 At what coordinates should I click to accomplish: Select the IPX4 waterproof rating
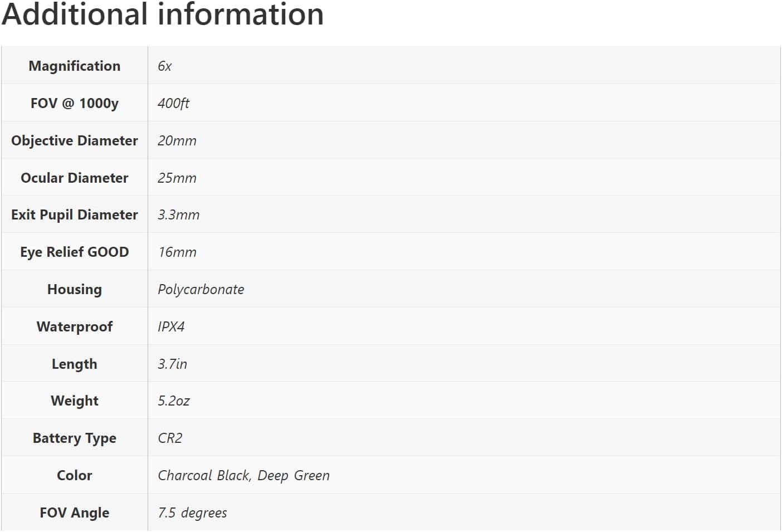(x=171, y=326)
